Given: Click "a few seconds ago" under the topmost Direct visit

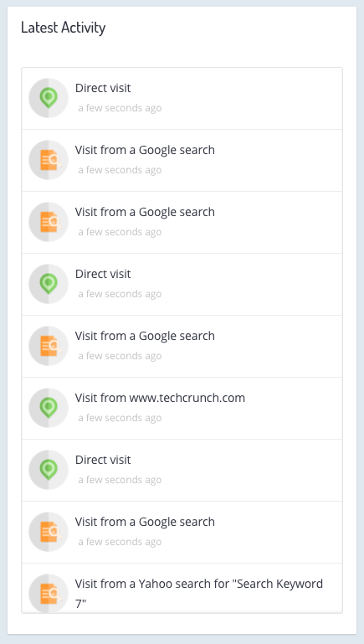Looking at the screenshot, I should click(x=120, y=108).
